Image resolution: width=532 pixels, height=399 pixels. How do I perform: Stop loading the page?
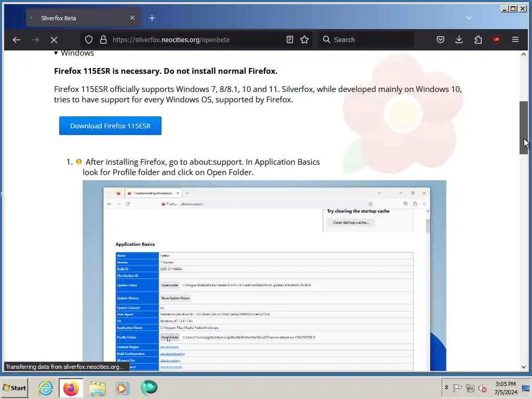tap(54, 39)
